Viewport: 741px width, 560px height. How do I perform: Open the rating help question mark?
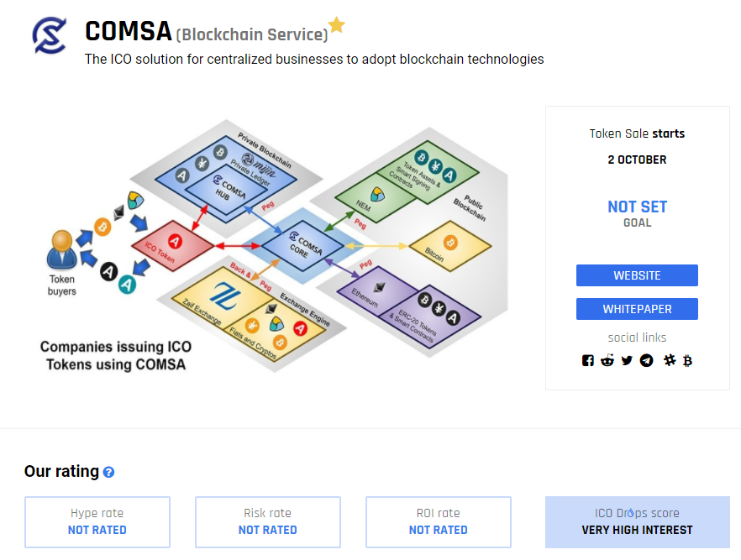click(x=108, y=472)
